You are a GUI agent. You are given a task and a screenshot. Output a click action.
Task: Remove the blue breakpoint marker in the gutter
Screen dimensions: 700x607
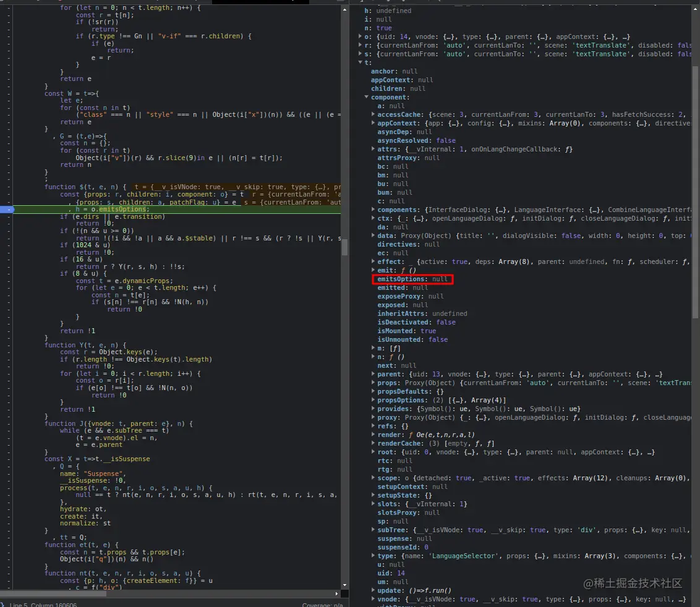tap(7, 210)
